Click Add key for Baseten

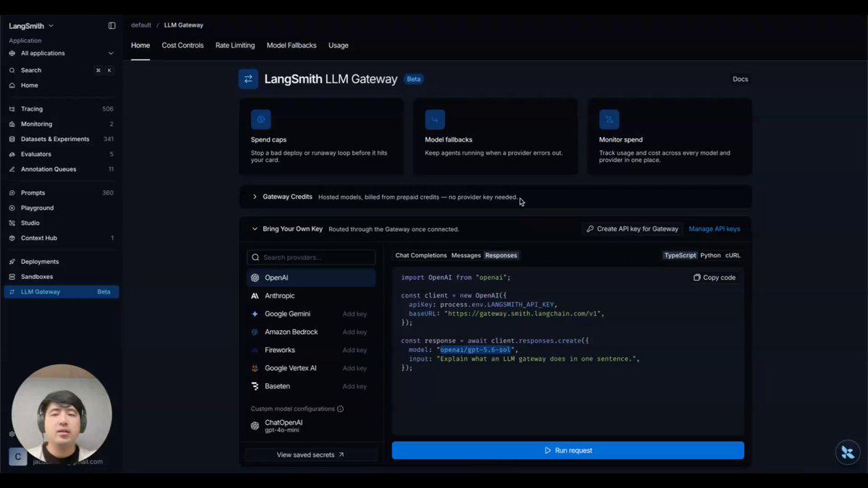[354, 386]
